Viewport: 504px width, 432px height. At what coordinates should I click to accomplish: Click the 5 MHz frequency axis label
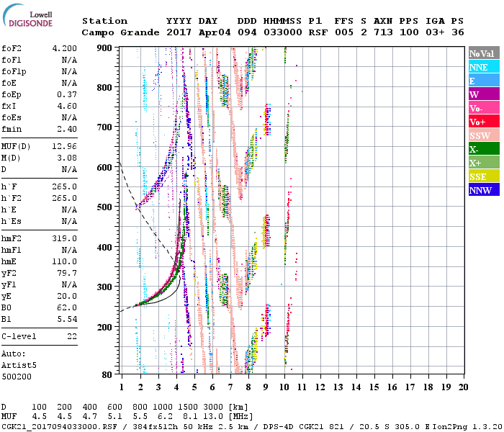coord(194,387)
